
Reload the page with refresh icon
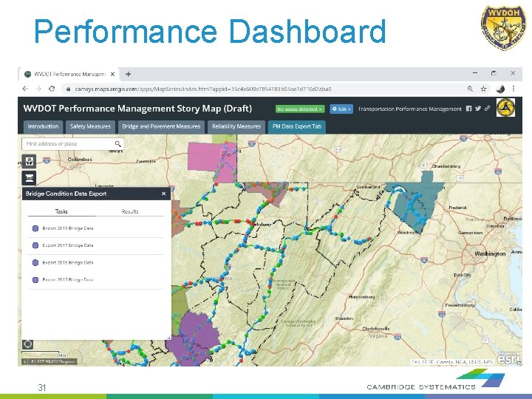tap(52, 89)
